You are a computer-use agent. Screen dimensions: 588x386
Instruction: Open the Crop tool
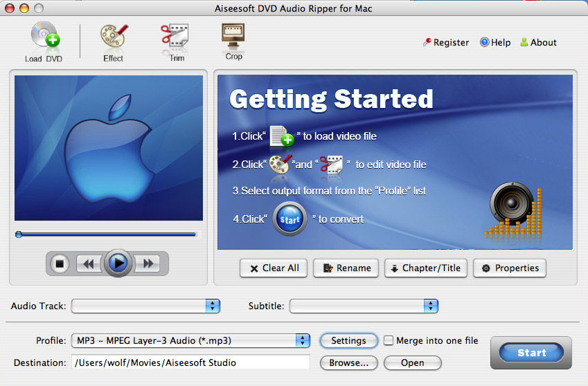coord(233,36)
